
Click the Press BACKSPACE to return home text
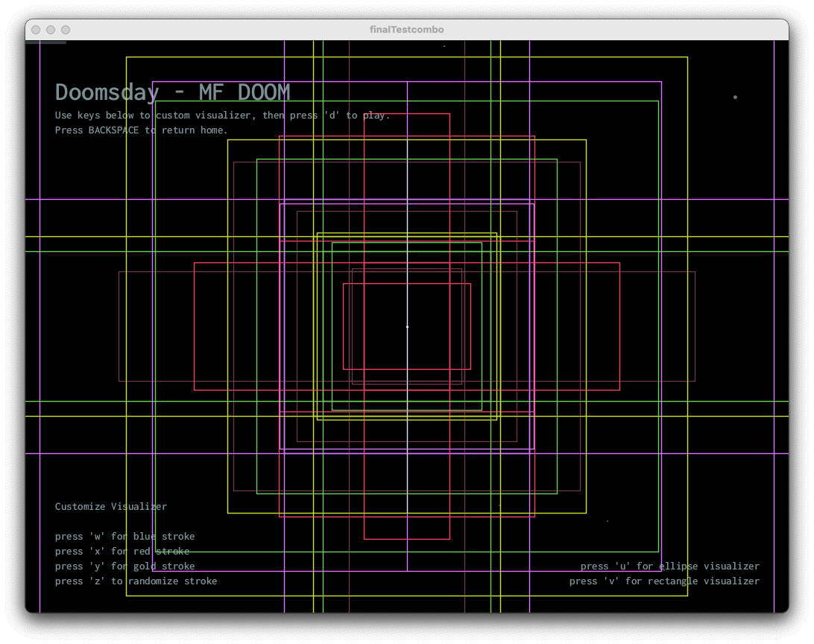click(141, 130)
